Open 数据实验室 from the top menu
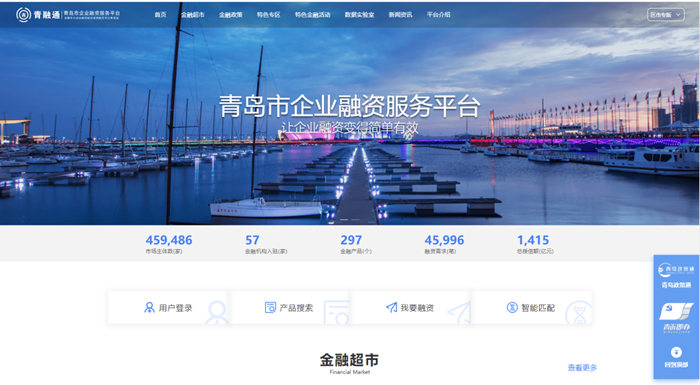Screen dimensions: 700x385 click(x=359, y=15)
